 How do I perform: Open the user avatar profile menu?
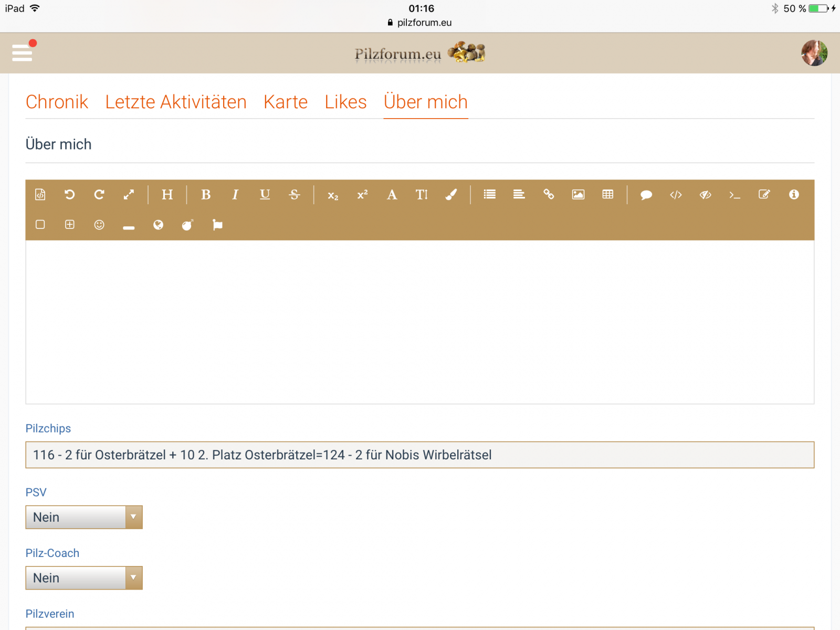(814, 53)
